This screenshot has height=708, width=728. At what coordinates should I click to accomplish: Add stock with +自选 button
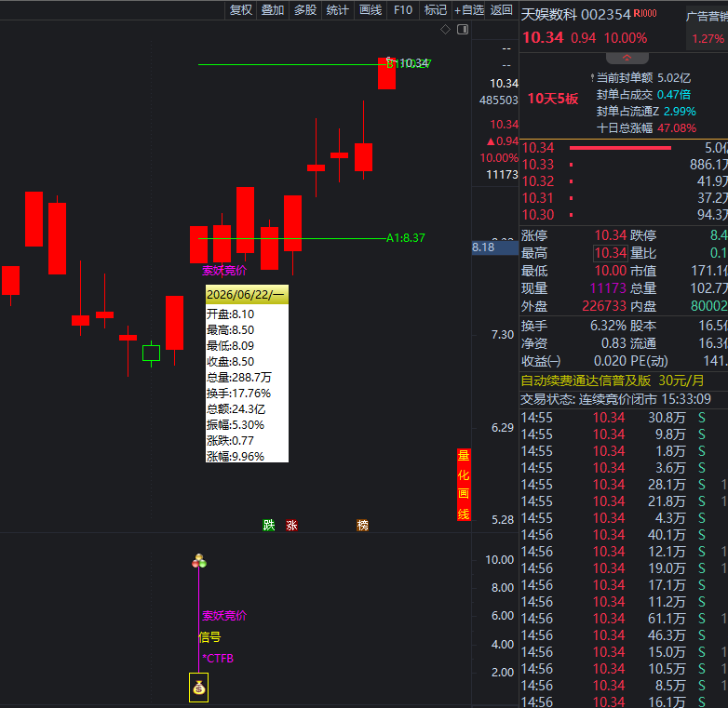pyautogui.click(x=469, y=9)
